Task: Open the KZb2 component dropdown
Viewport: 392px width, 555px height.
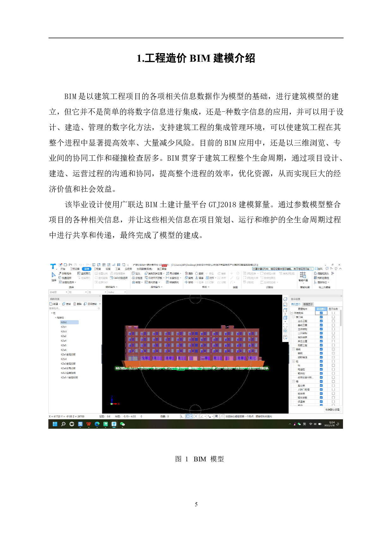Action: (117, 292)
